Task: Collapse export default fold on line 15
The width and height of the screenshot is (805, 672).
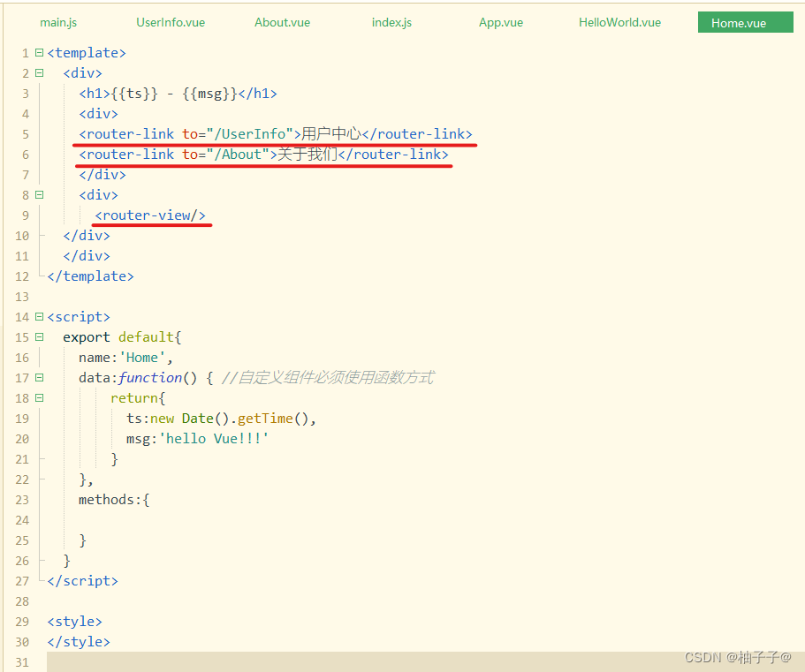Action: 39,337
